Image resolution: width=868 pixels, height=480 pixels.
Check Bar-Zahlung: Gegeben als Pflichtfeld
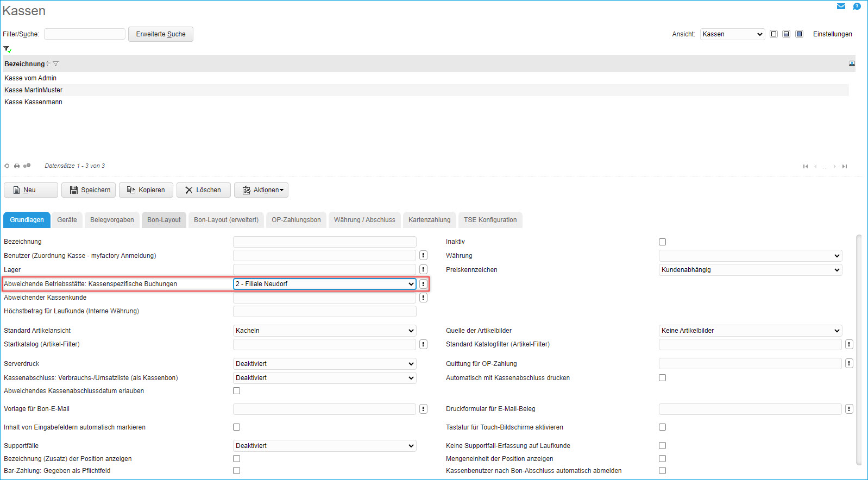236,470
